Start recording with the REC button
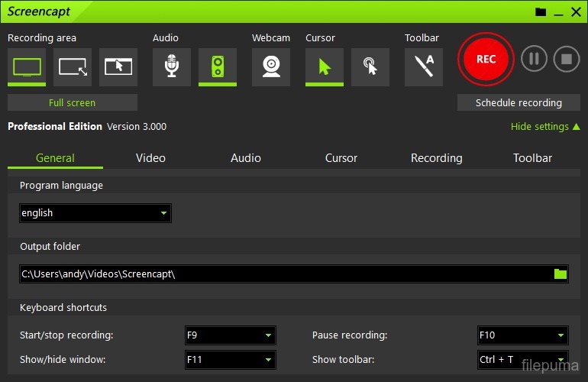This screenshot has width=588, height=382. pyautogui.click(x=486, y=60)
